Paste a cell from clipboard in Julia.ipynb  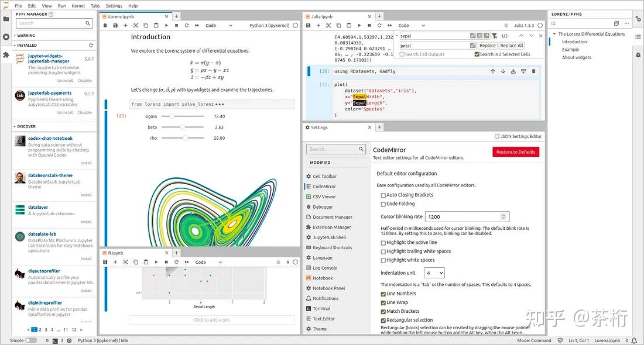pyautogui.click(x=349, y=25)
